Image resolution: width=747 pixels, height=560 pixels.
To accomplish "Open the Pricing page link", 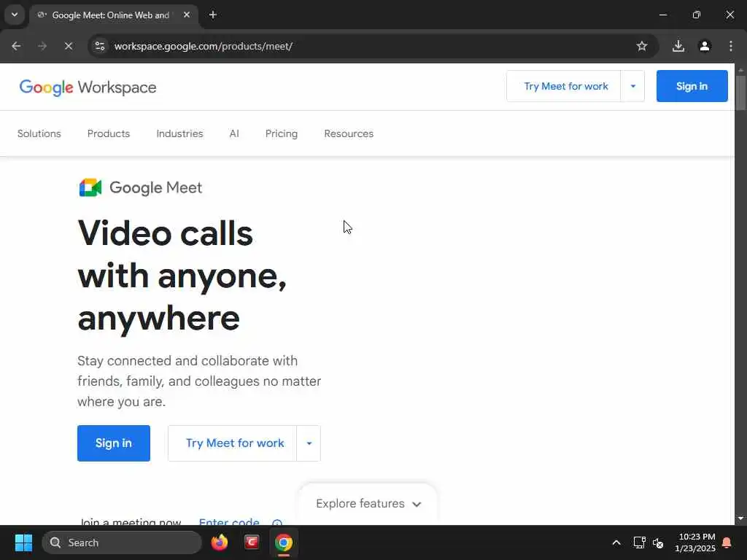I will point(282,134).
